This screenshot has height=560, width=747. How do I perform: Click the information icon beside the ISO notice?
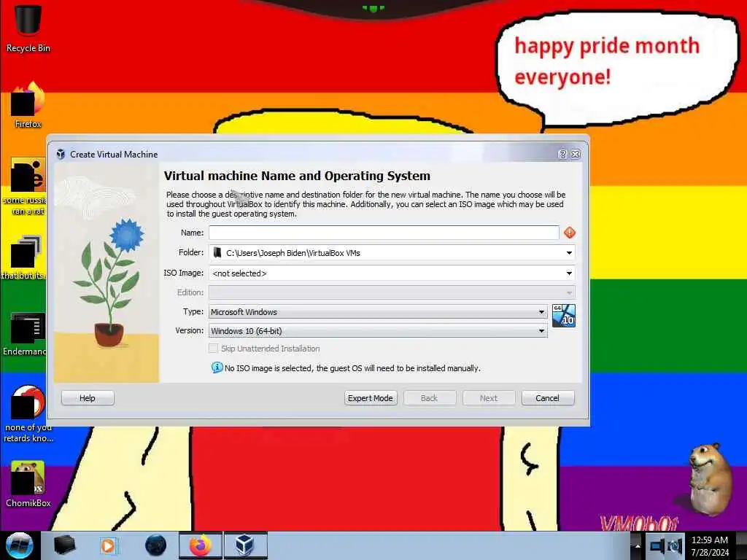pos(217,367)
